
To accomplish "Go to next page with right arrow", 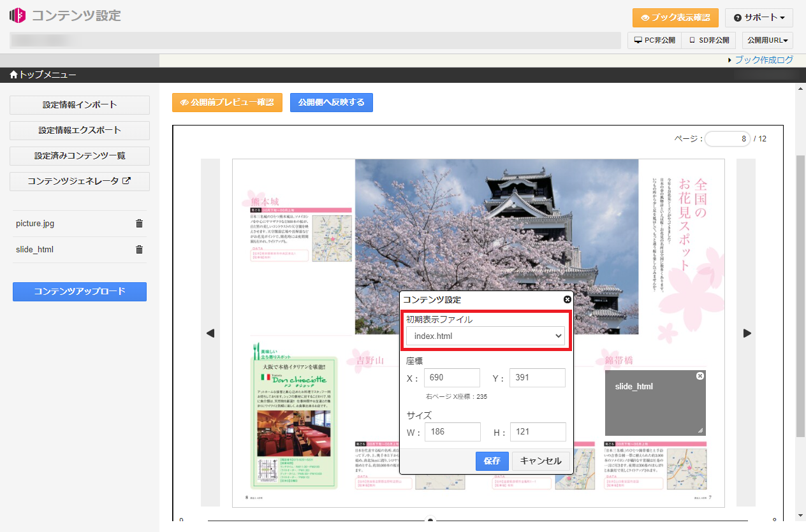I will (x=747, y=333).
